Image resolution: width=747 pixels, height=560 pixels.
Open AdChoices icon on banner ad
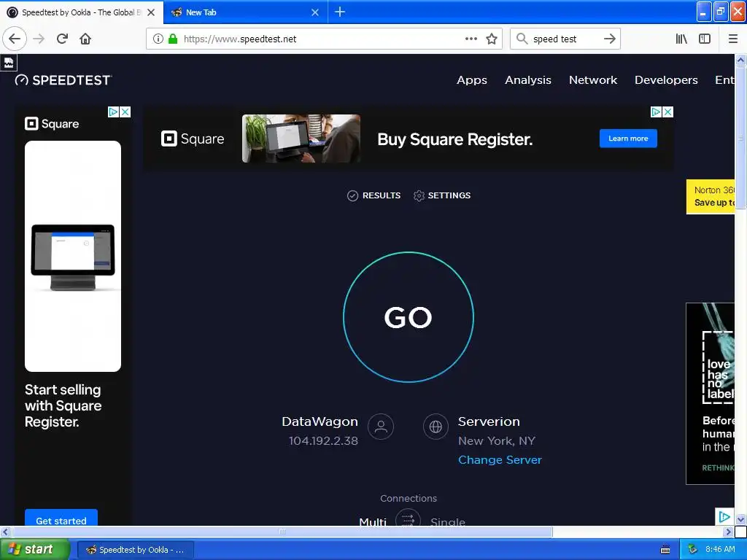point(656,112)
